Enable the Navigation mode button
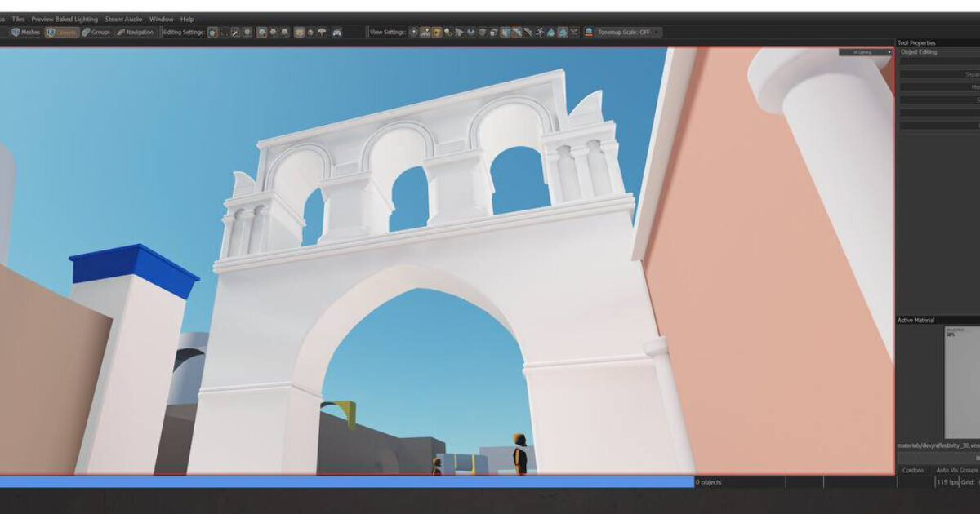Screen dimensions: 980x514 point(135,33)
